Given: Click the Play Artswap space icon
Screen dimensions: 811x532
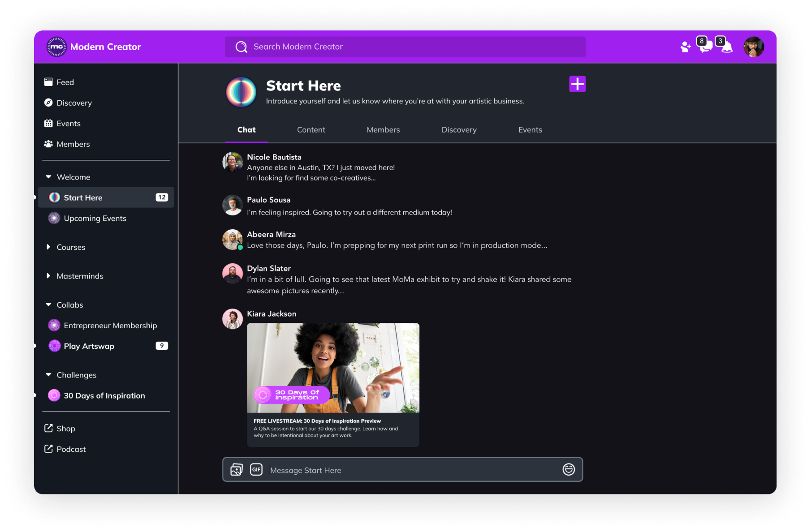Looking at the screenshot, I should [x=54, y=346].
